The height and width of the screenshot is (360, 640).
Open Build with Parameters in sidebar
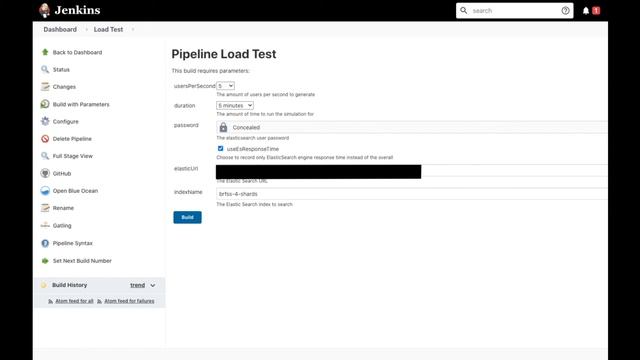coord(81,104)
